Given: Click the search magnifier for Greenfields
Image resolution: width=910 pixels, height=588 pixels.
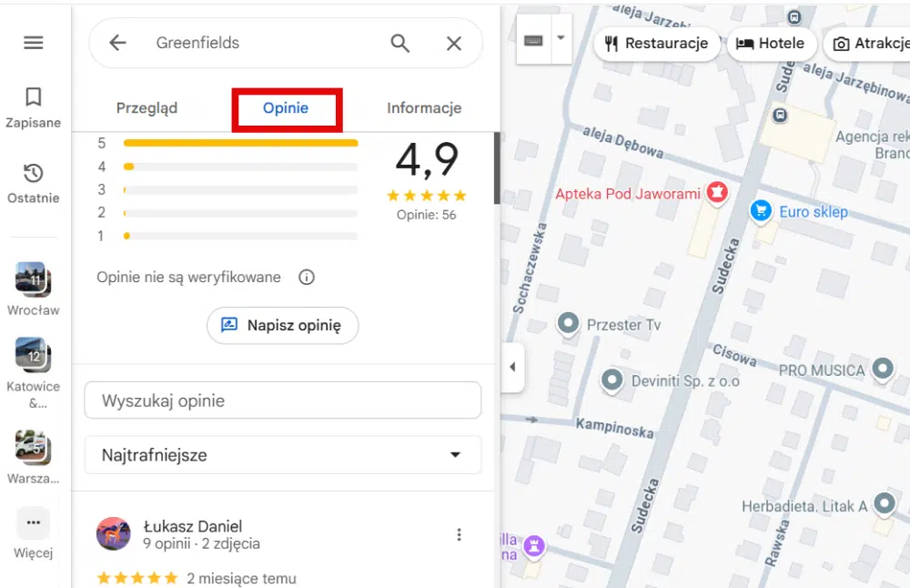Looking at the screenshot, I should point(399,43).
